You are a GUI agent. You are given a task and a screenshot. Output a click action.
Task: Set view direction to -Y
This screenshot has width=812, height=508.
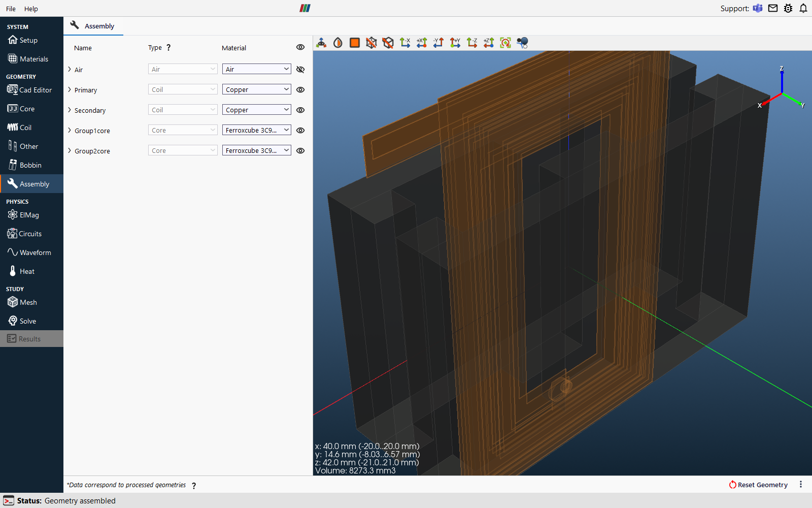coord(438,43)
